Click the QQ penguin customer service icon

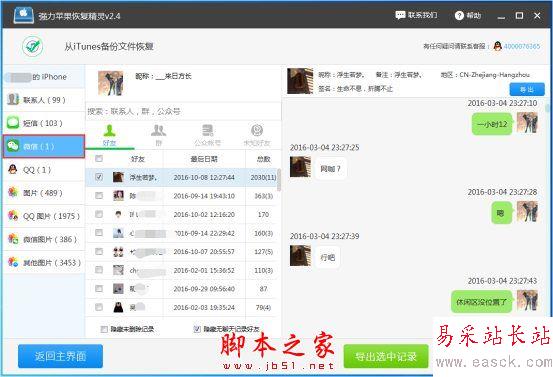[498, 46]
